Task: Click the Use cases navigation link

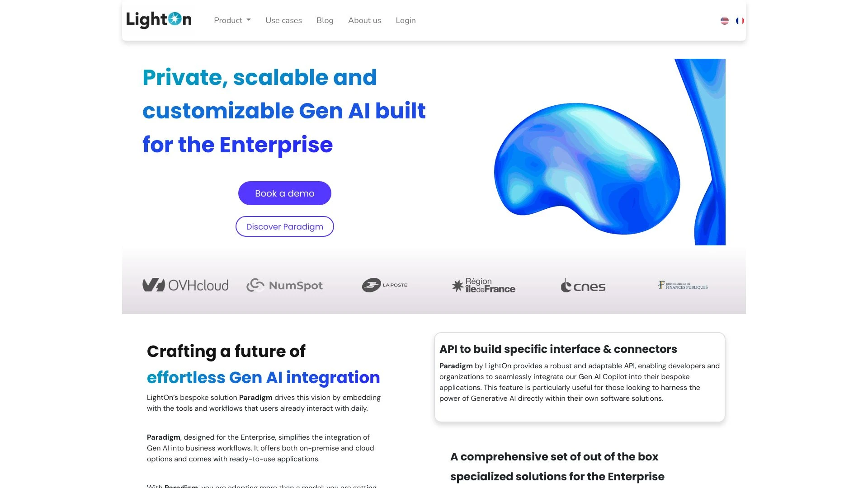Action: click(x=284, y=20)
